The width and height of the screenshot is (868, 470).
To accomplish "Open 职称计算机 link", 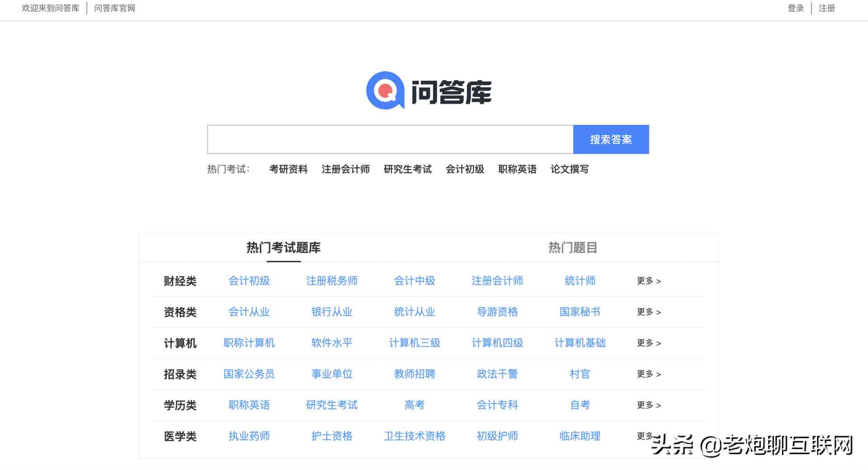I will tap(249, 343).
